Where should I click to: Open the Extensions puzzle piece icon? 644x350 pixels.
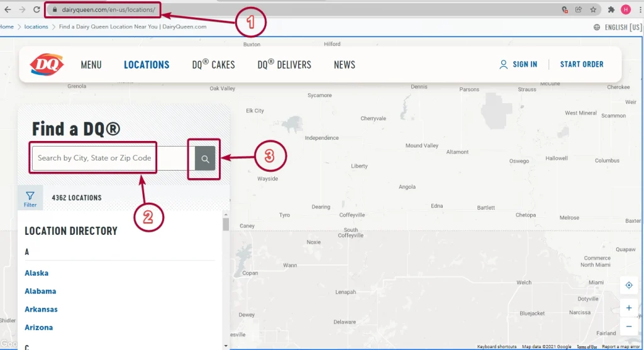pyautogui.click(x=611, y=9)
